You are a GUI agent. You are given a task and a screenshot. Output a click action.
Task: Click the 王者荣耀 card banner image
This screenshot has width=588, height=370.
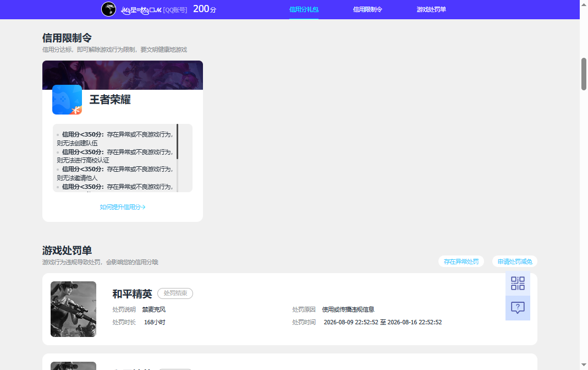click(123, 75)
